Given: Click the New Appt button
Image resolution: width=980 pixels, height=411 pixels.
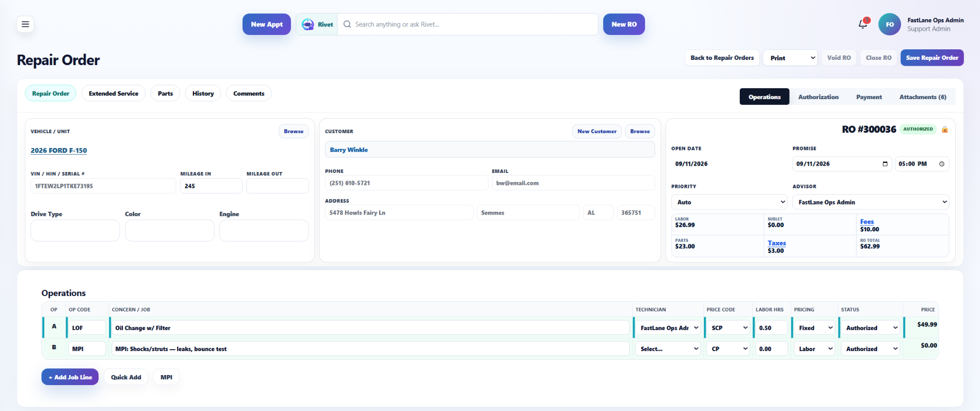Looking at the screenshot, I should [x=267, y=24].
